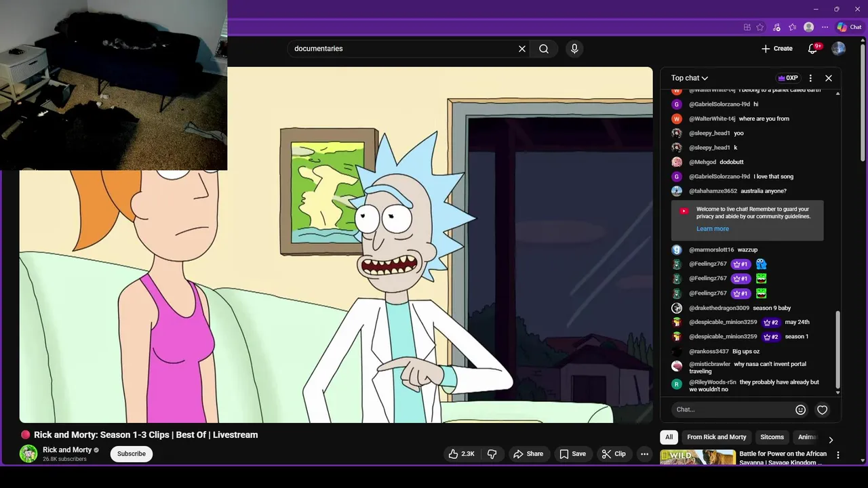Click Learn more in chat welcome notice
Image resolution: width=868 pixels, height=488 pixels.
[713, 228]
